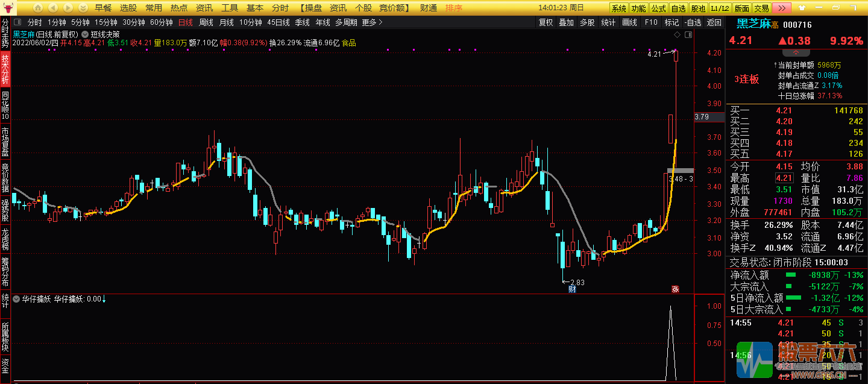Toggle 叠加 overlay comparison mode
The width and height of the screenshot is (868, 384).
(x=566, y=21)
